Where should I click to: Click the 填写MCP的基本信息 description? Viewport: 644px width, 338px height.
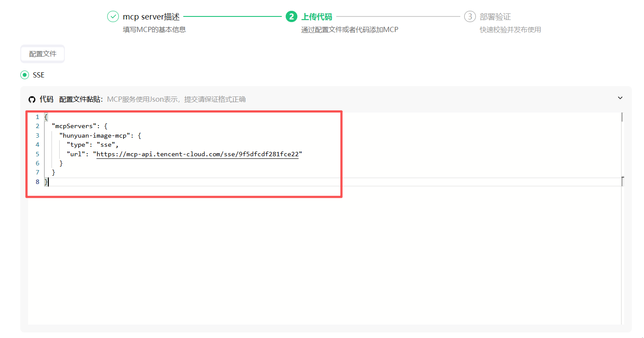tap(154, 30)
